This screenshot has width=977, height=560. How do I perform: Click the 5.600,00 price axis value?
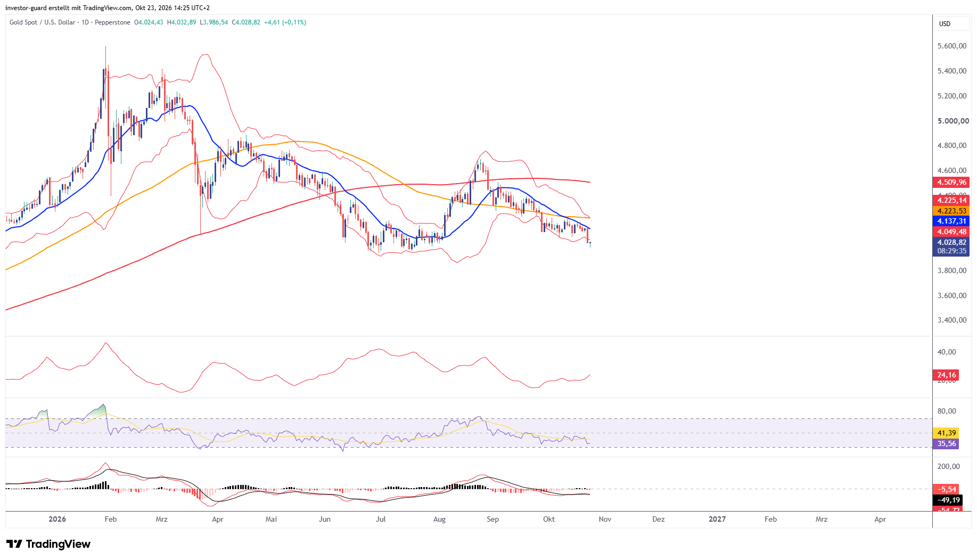tap(952, 46)
